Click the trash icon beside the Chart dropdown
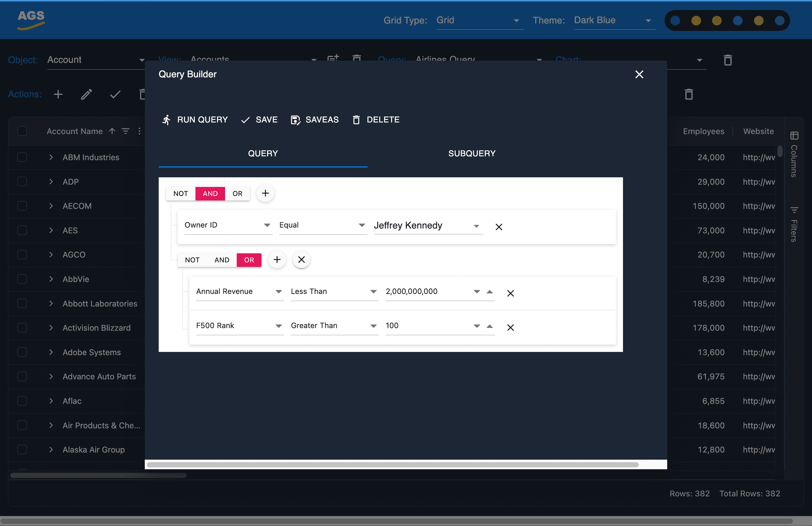The height and width of the screenshot is (526, 812). click(728, 60)
